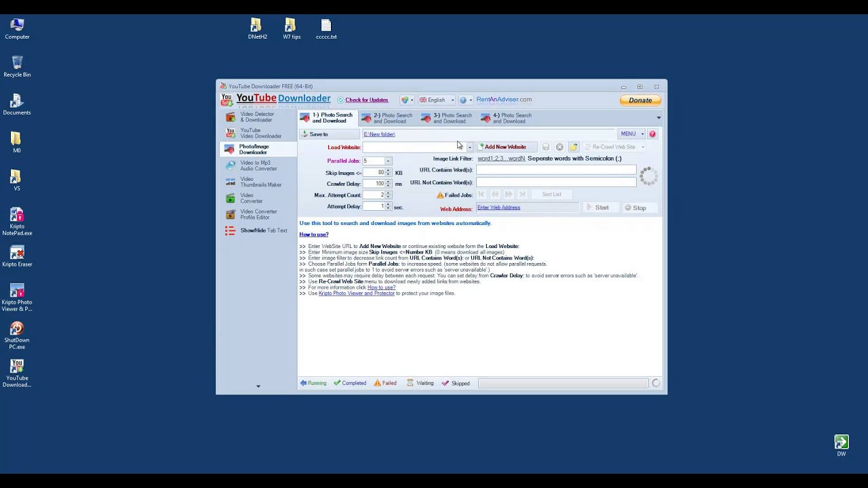Open the Re-Crawl Web Site dropdown
Screen dimensions: 868x488
[x=615, y=147]
